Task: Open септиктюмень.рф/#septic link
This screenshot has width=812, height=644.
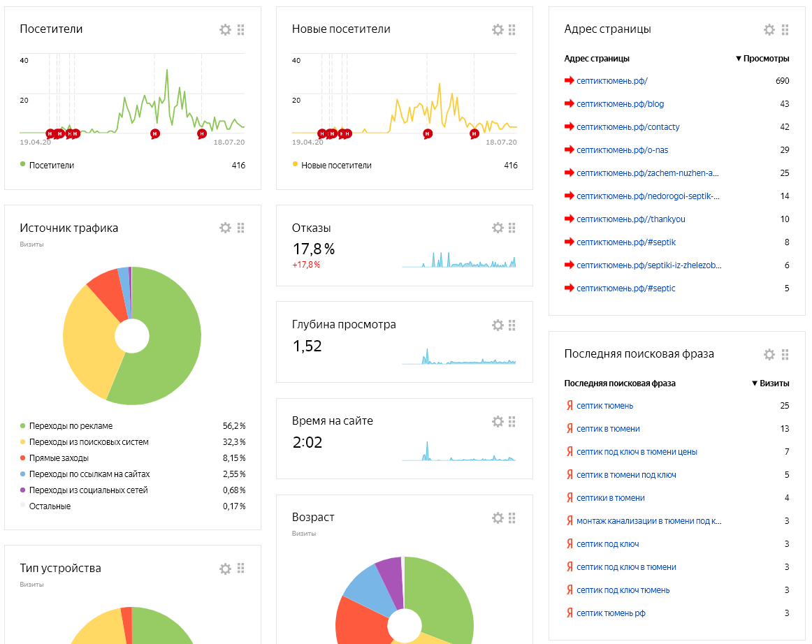Action: pyautogui.click(x=626, y=288)
